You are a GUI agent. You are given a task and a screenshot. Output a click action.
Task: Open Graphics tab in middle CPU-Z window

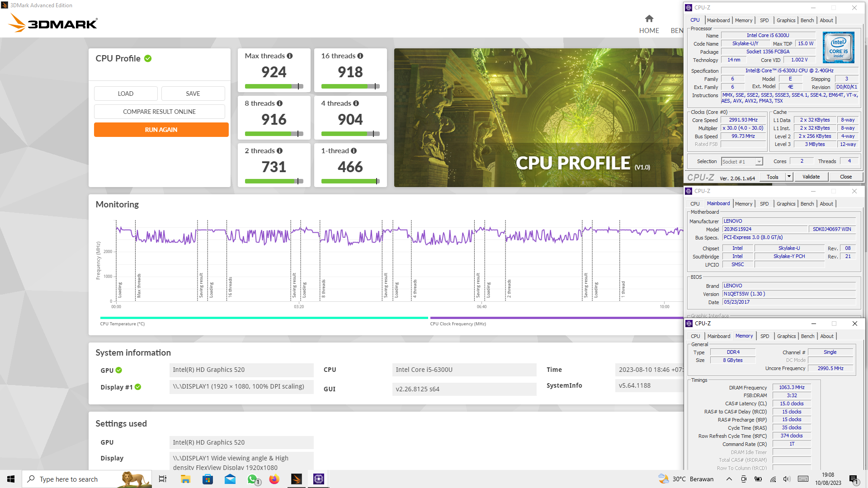point(786,204)
